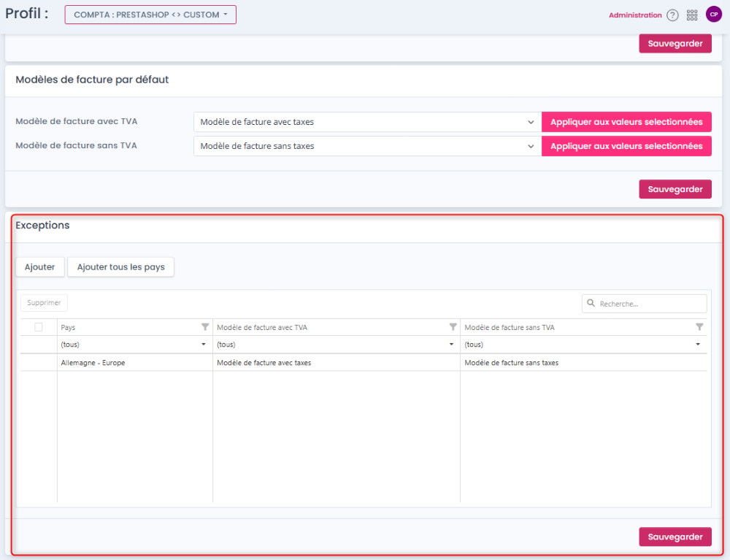Click filter icon for Modèle de facture avec TVA column
Viewport: 730px width, 560px height.
[453, 327]
